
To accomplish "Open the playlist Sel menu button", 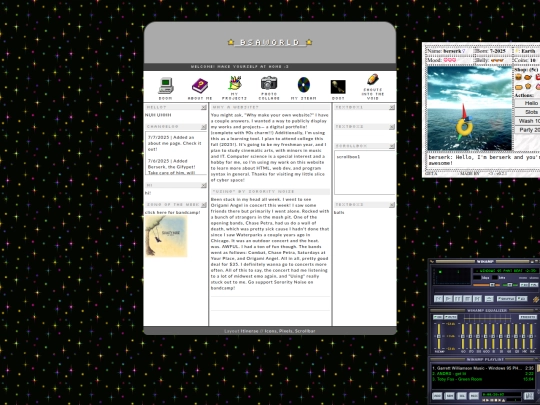I will point(462,396).
